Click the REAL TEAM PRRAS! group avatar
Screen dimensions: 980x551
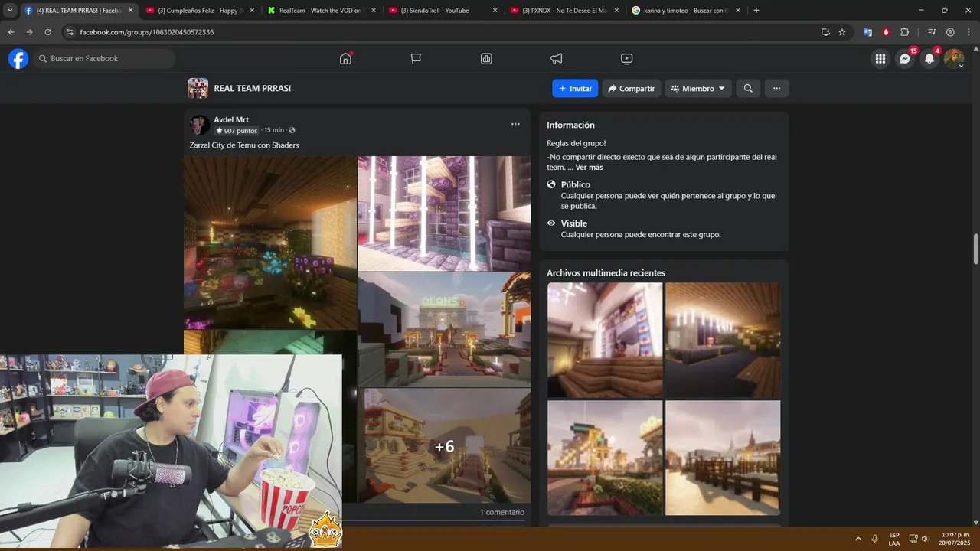click(x=198, y=88)
